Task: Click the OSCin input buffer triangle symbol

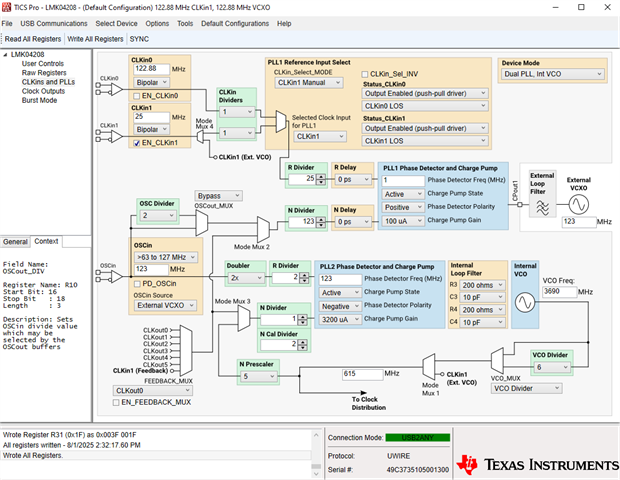Action: [117, 276]
